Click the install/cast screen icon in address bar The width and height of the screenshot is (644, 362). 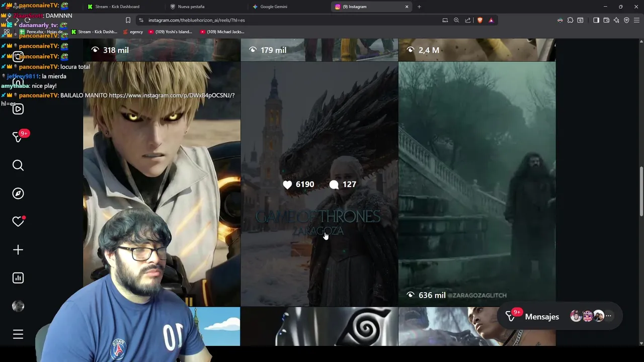pos(445,20)
